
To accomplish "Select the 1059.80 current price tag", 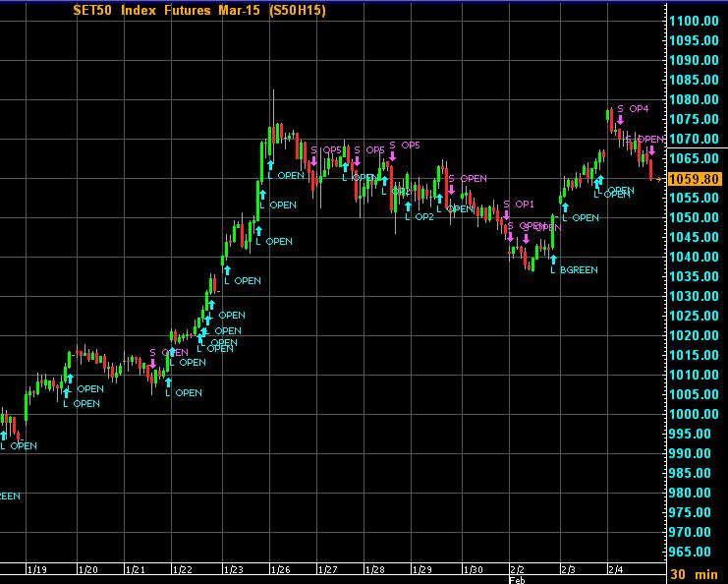I will (x=694, y=178).
